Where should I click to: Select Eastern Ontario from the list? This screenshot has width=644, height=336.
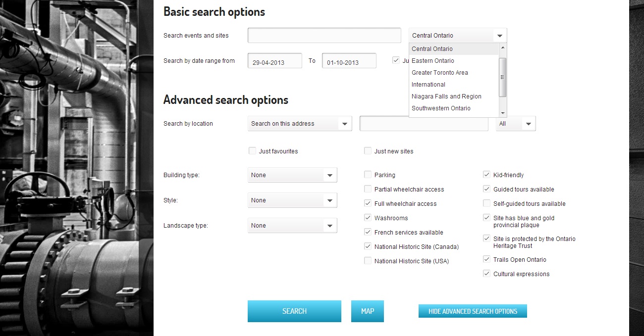pos(433,61)
